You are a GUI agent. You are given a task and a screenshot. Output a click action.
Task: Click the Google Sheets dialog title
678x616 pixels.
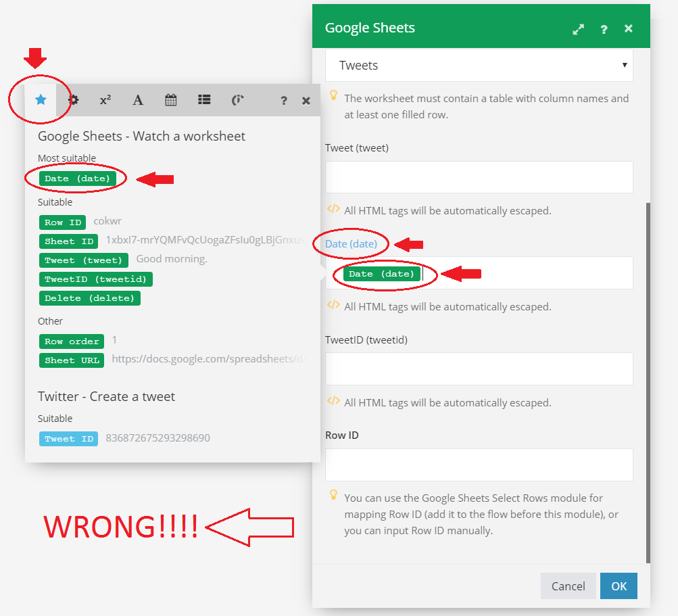[370, 28]
